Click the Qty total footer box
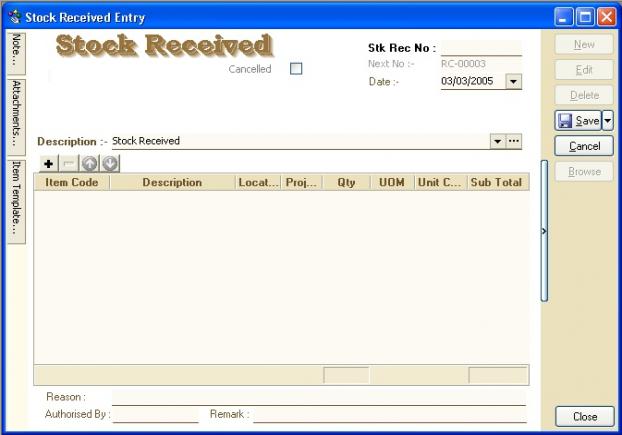 pyautogui.click(x=346, y=375)
